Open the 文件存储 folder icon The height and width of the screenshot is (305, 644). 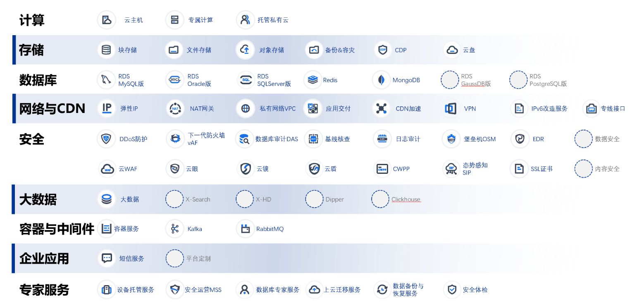[x=174, y=50]
